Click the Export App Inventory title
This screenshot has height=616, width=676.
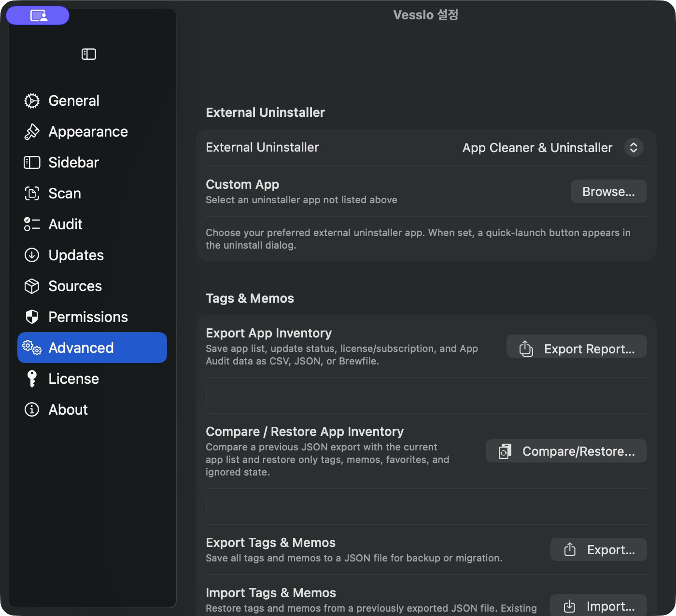268,333
